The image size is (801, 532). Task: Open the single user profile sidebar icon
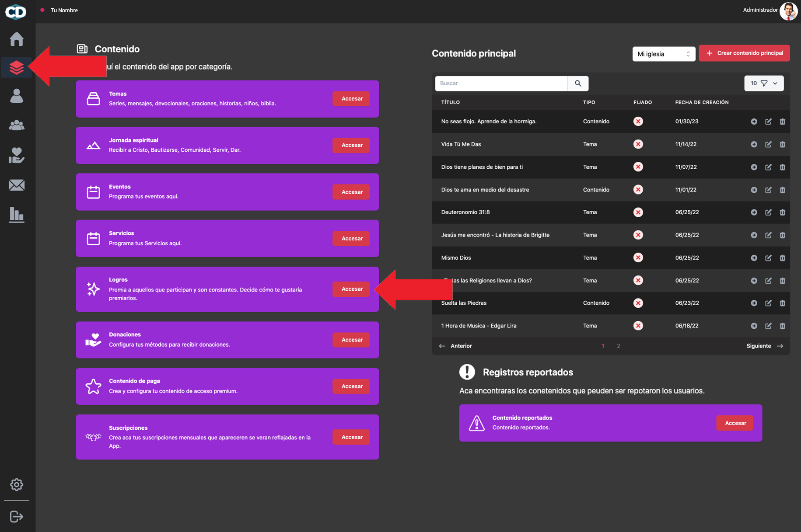(x=17, y=96)
